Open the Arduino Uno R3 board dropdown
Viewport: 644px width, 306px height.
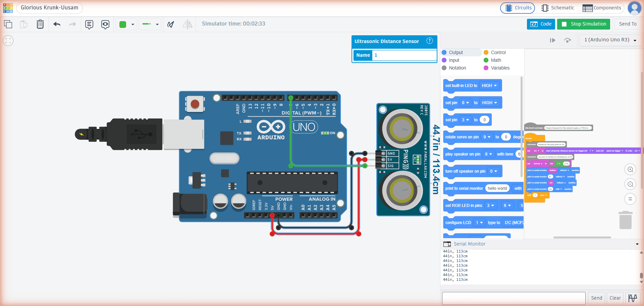pyautogui.click(x=610, y=40)
